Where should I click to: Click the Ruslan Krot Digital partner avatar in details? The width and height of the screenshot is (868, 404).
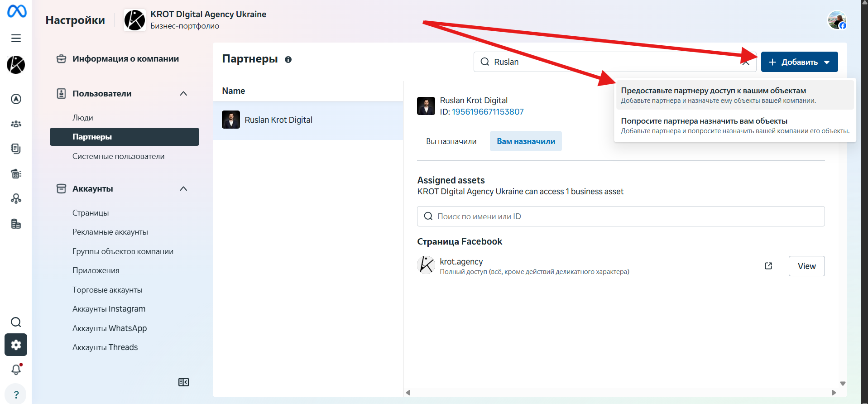point(426,106)
